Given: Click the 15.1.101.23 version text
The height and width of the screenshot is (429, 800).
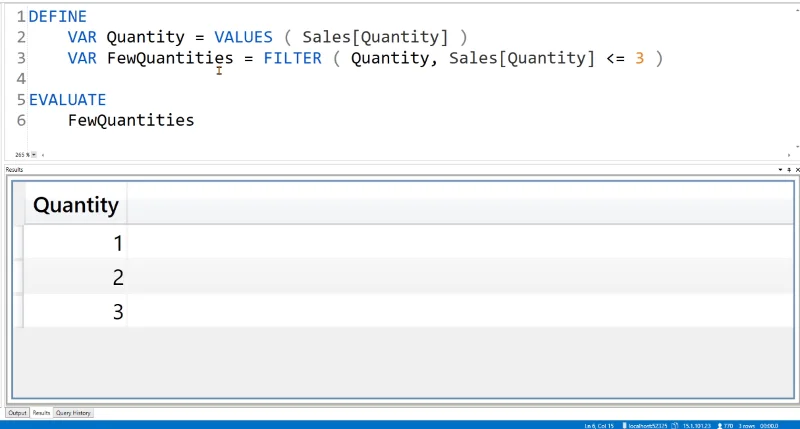Looking at the screenshot, I should click(697, 426).
